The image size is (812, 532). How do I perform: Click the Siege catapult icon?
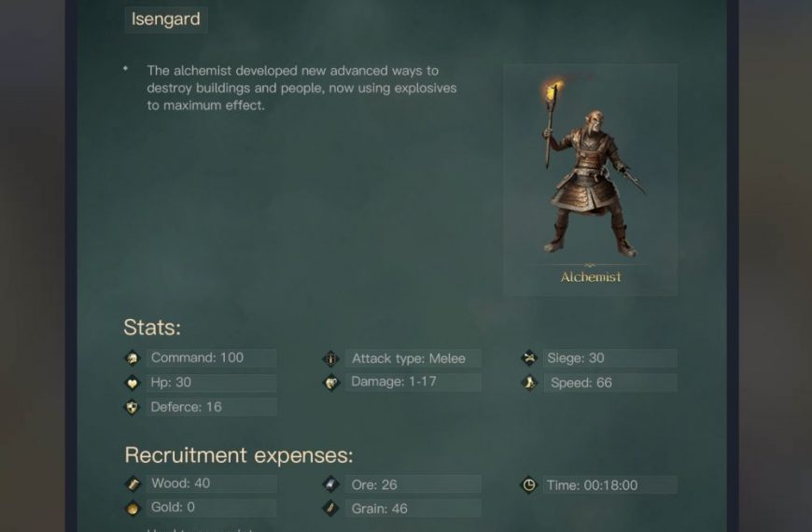point(529,358)
